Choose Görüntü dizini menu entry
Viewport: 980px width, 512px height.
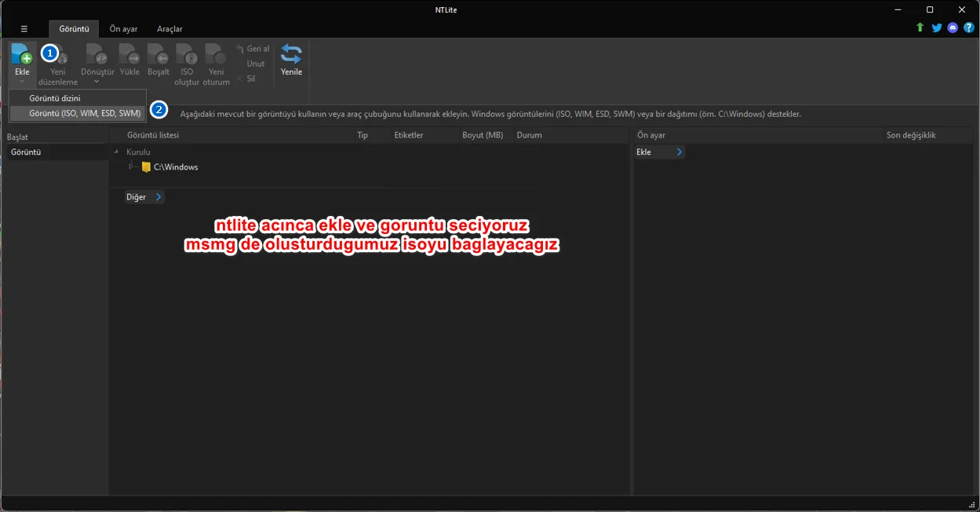pyautogui.click(x=78, y=98)
